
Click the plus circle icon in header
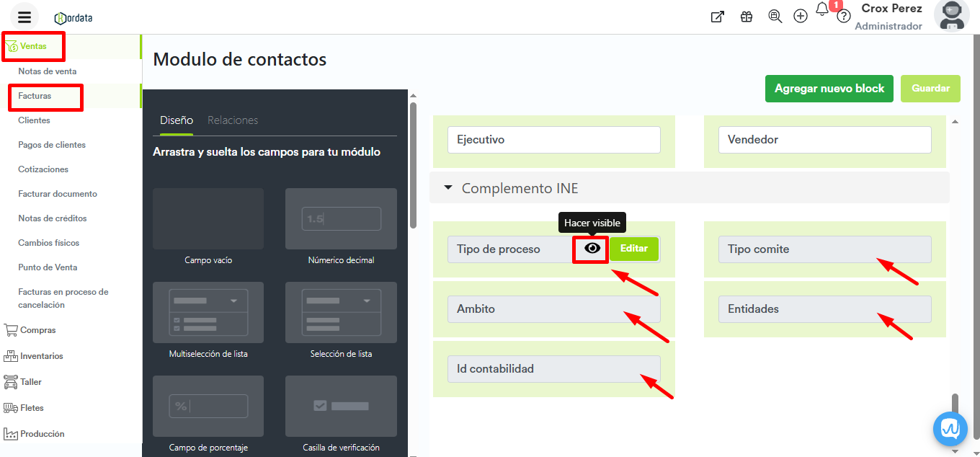click(800, 17)
